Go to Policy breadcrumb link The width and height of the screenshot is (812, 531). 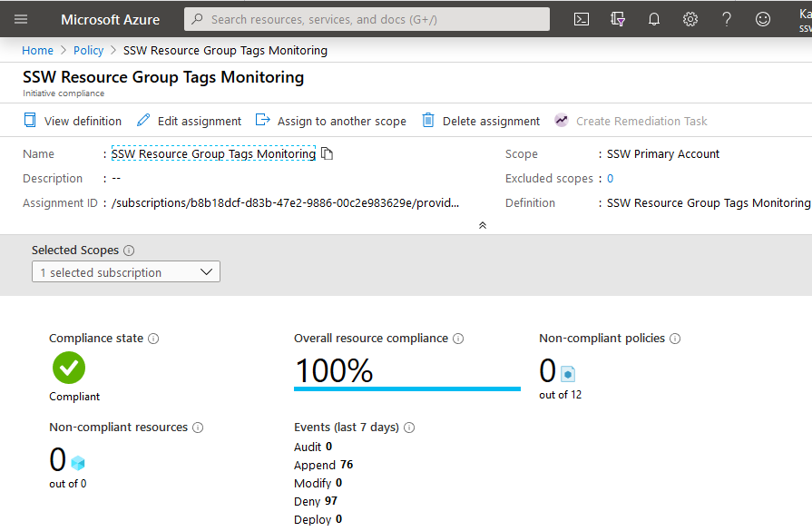[x=89, y=51]
